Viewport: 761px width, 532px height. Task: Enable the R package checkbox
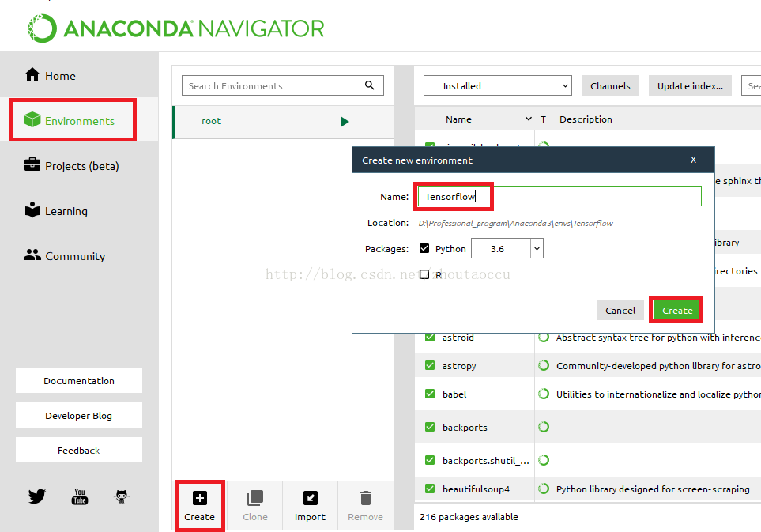coord(424,274)
